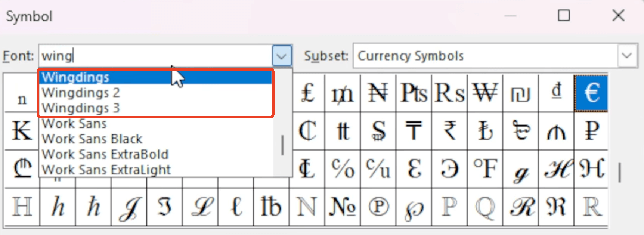The width and height of the screenshot is (644, 235).
Task: Select the Care Of (c/o) symbol
Action: 343,169
